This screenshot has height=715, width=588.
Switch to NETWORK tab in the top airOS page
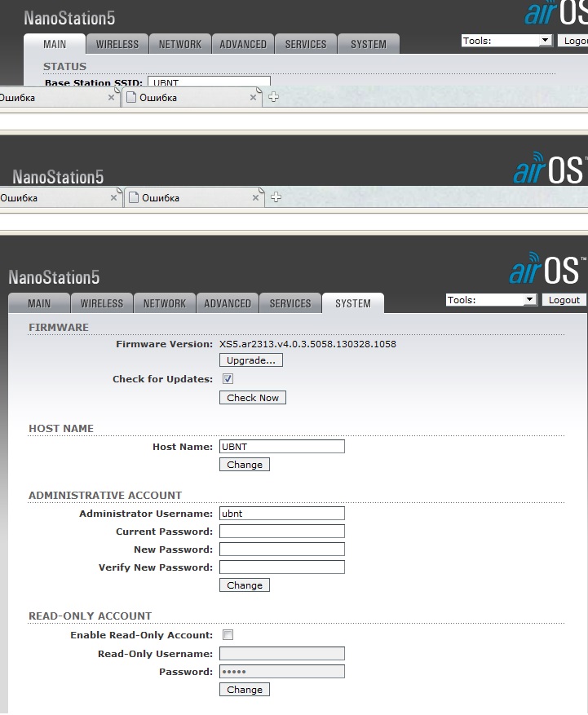coord(180,44)
